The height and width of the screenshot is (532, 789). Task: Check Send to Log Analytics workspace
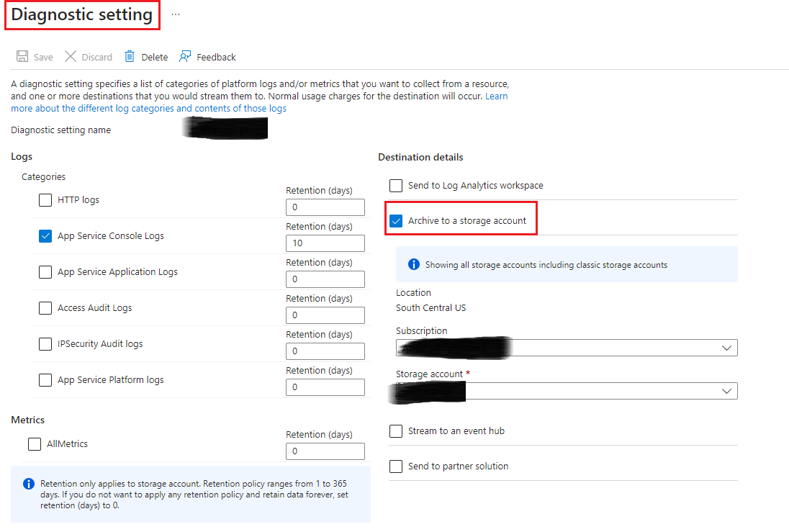click(x=396, y=186)
